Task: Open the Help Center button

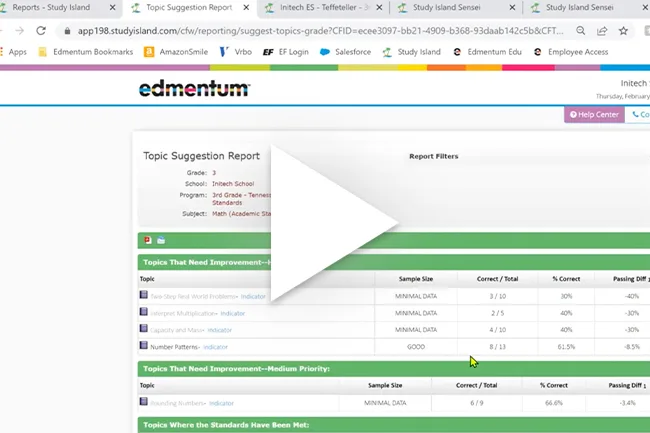Action: [594, 115]
